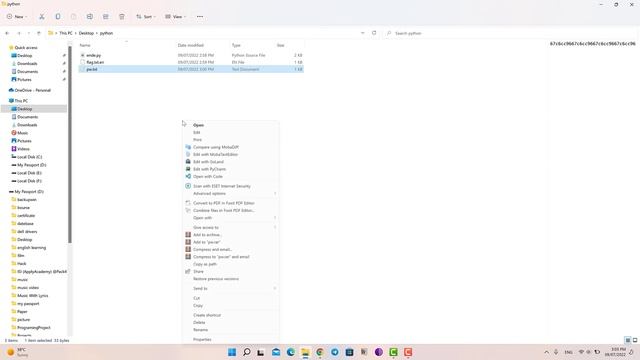640x360 pixels.
Task: Open the Windows Start button
Action: pyautogui.click(x=232, y=352)
